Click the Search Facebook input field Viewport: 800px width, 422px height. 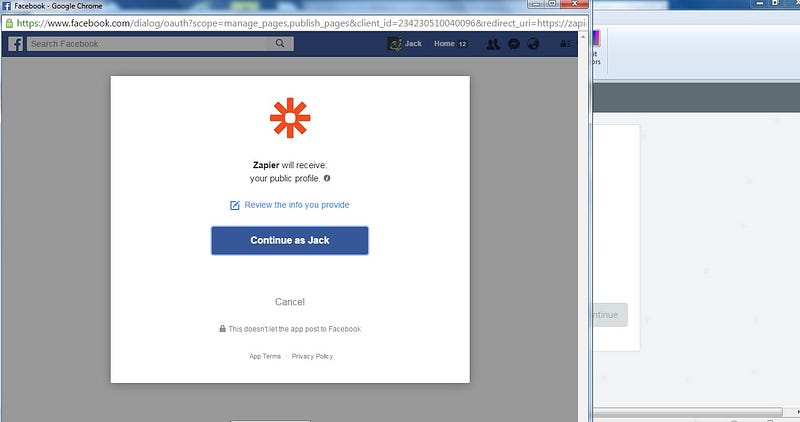[x=148, y=44]
